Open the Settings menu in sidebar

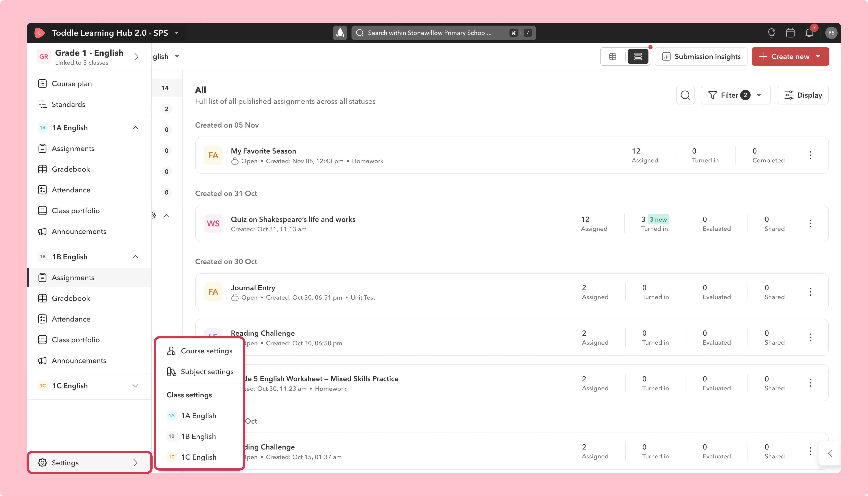click(89, 463)
